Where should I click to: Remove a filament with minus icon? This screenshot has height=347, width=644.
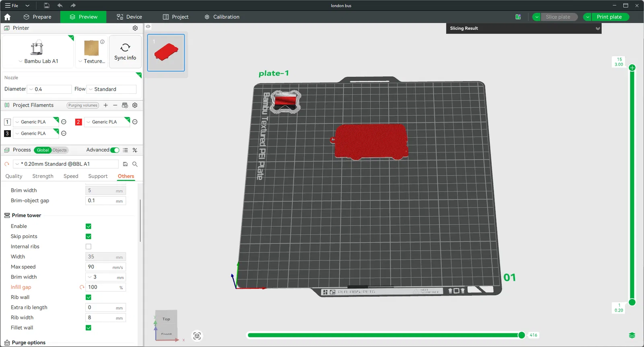(115, 105)
